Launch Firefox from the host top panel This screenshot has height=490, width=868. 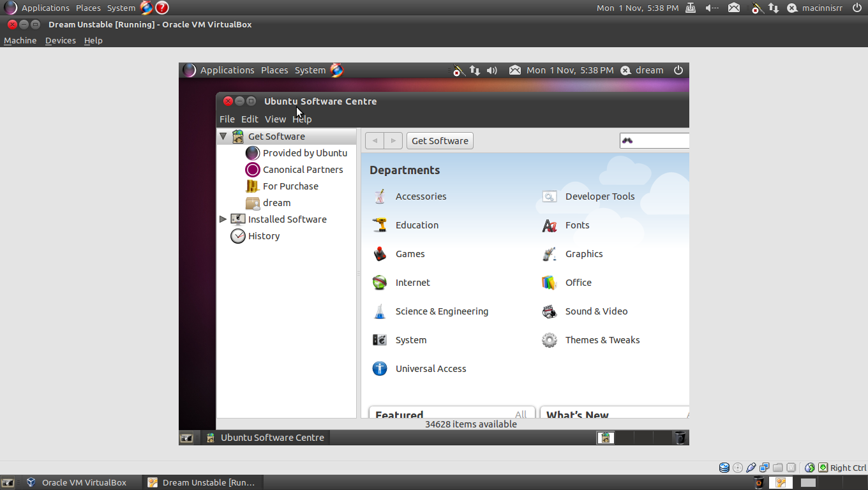coord(147,8)
